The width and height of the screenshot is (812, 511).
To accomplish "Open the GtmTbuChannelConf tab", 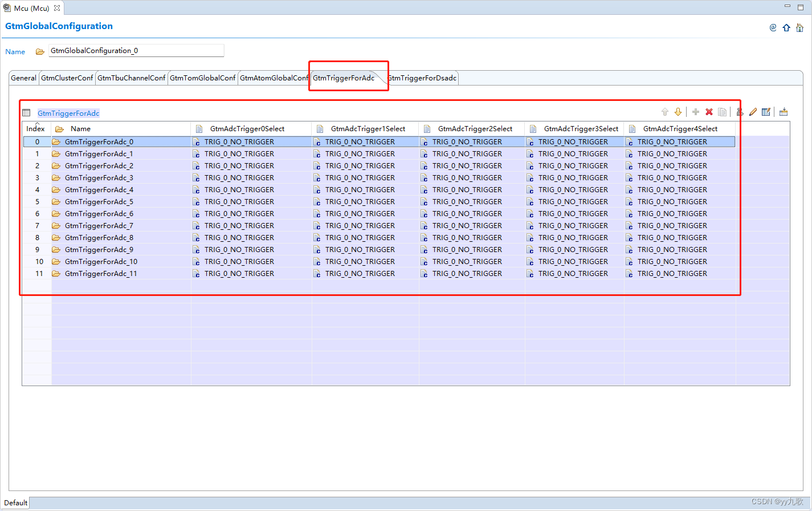I will (x=132, y=78).
